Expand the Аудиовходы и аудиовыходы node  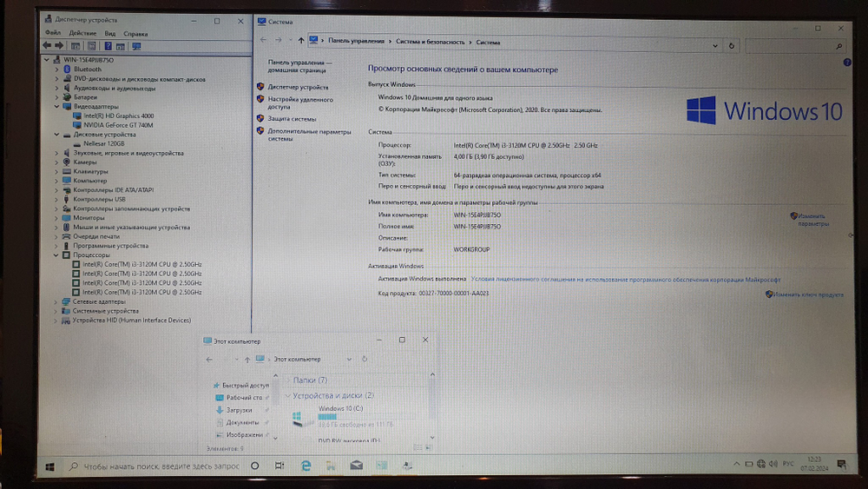tap(56, 88)
